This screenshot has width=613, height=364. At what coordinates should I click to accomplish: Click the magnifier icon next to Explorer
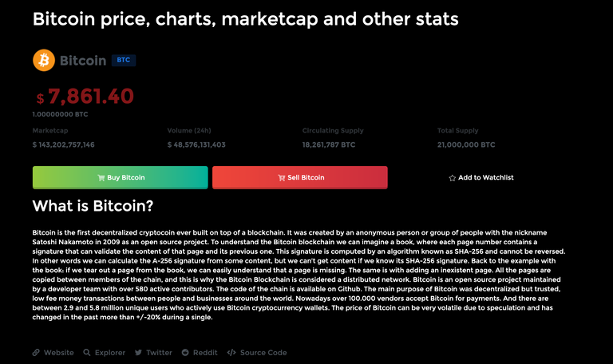(x=87, y=352)
